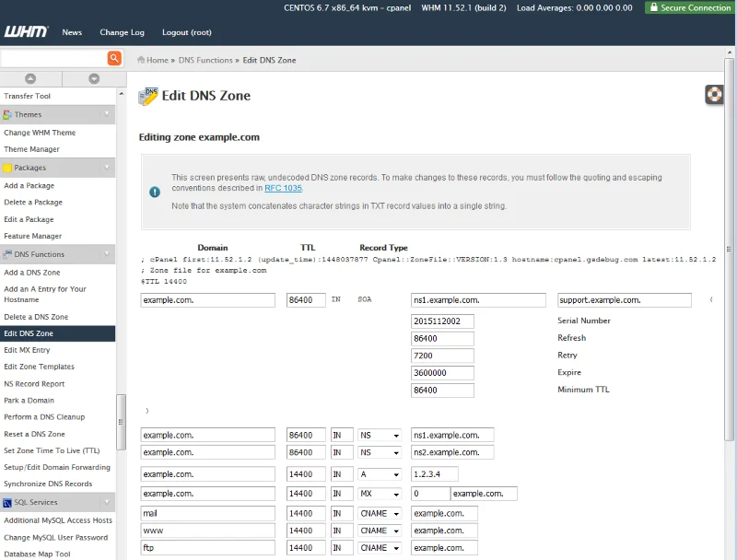
Task: Open record type dropdown for A record 1.2.3.4
Action: [380, 474]
